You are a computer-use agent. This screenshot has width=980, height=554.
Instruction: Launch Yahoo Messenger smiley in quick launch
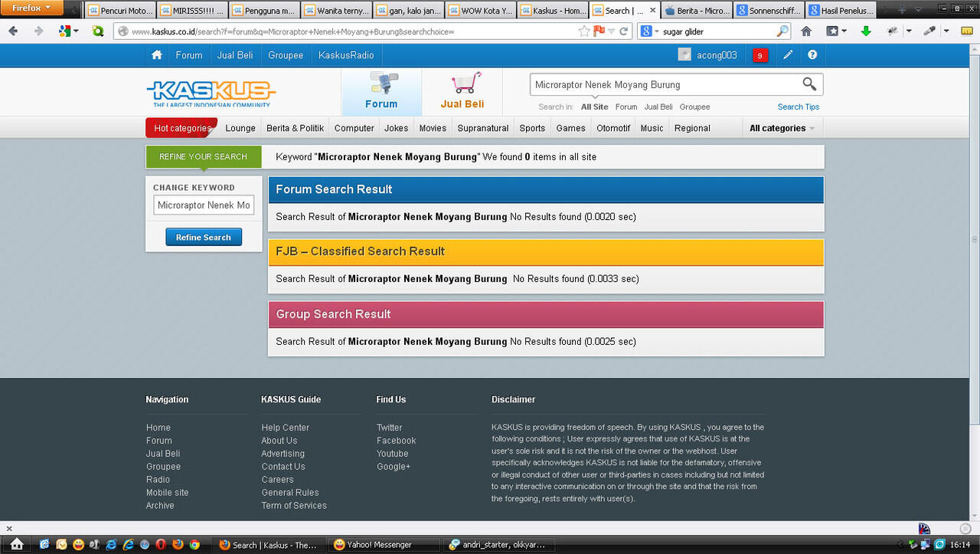tap(78, 545)
